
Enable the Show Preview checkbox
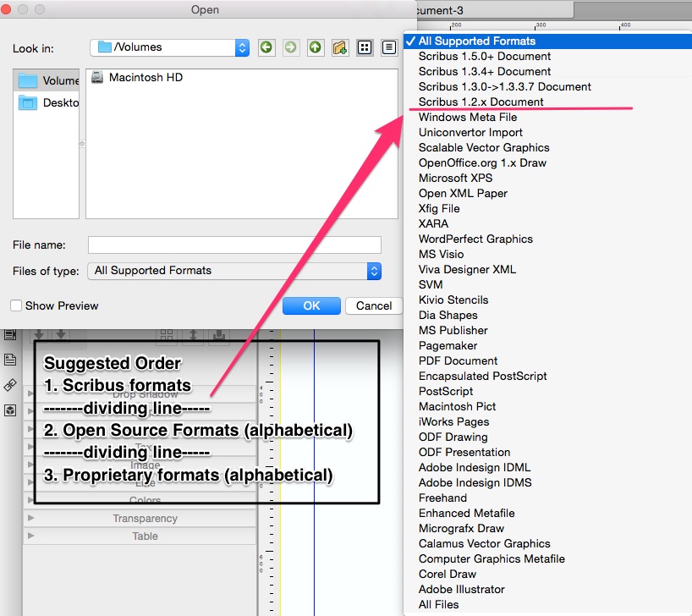tap(16, 305)
